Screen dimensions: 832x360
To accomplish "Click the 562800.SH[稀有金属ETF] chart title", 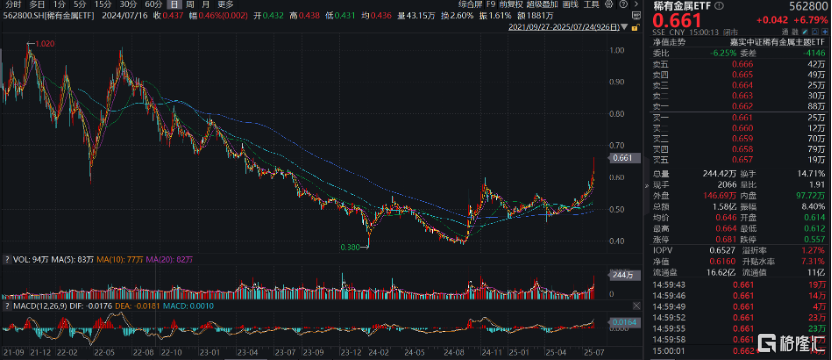I will coord(48,15).
